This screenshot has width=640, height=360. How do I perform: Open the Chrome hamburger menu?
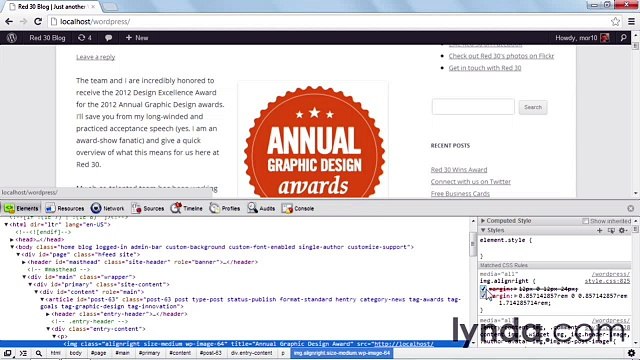point(631,22)
